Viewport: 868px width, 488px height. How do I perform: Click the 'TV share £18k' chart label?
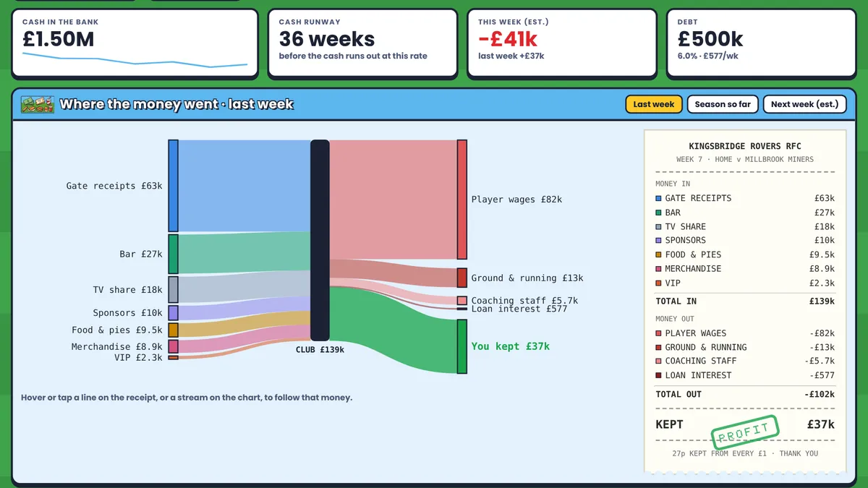click(127, 289)
